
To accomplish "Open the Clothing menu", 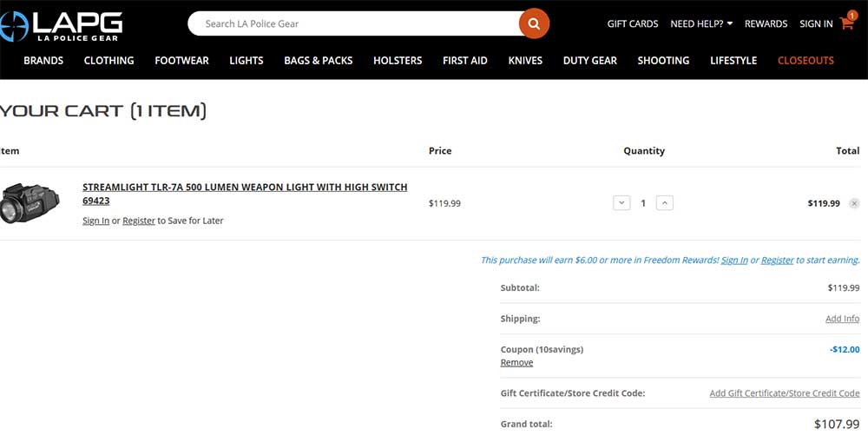I will pyautogui.click(x=109, y=61).
